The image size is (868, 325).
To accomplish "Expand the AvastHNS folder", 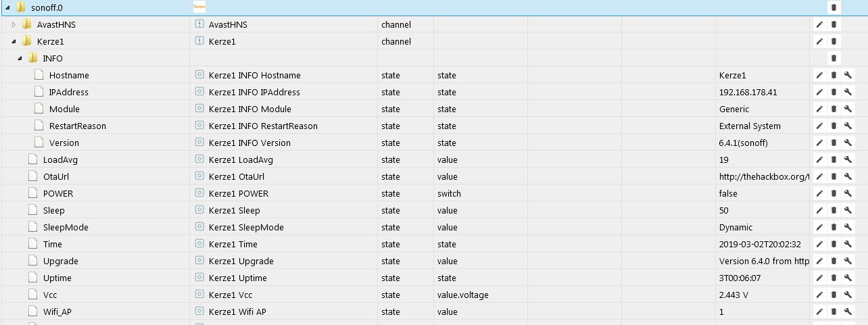I will pyautogui.click(x=14, y=24).
